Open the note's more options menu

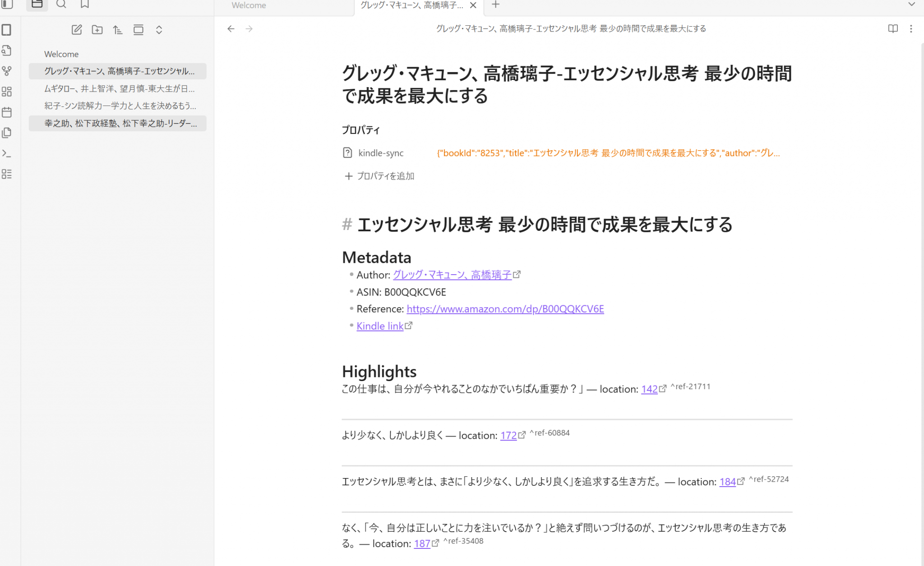[911, 29]
